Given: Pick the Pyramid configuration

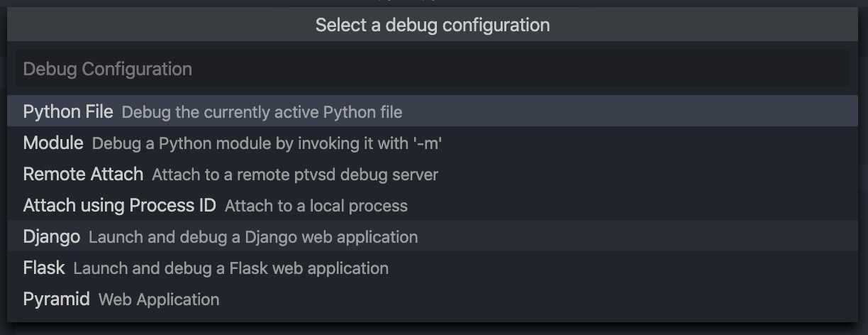Looking at the screenshot, I should (57, 300).
